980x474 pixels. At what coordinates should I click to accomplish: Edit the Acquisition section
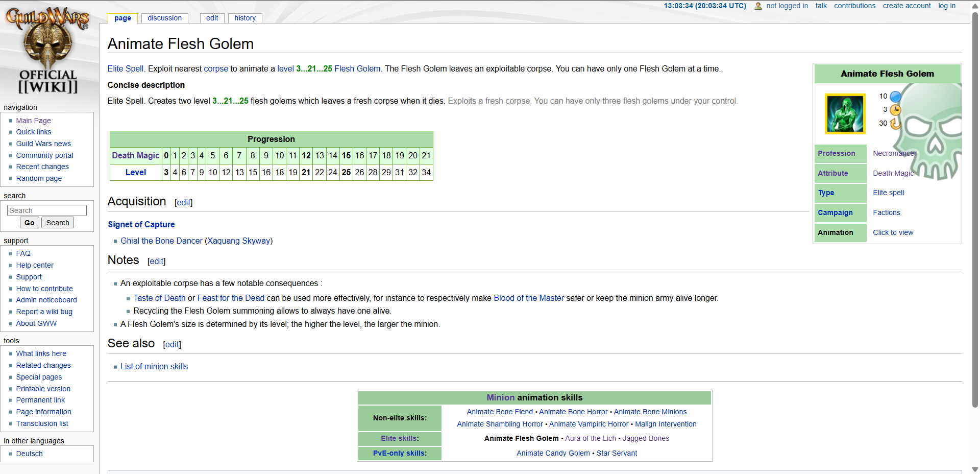pyautogui.click(x=184, y=203)
